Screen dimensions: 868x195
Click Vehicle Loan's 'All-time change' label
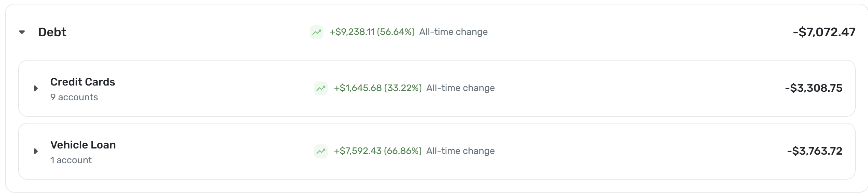click(460, 151)
